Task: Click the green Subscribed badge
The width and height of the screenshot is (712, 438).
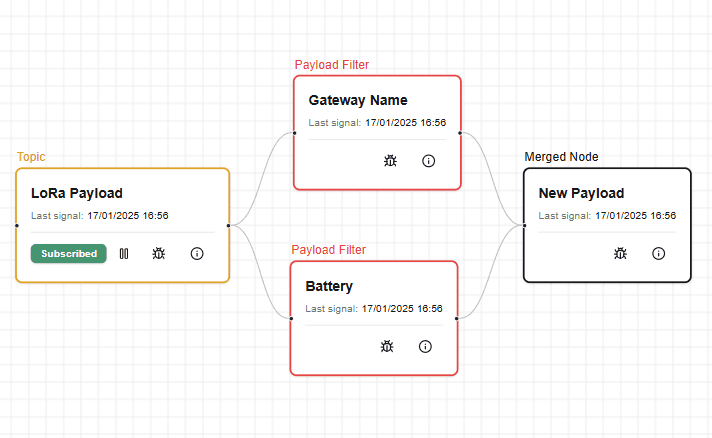Action: [x=69, y=253]
